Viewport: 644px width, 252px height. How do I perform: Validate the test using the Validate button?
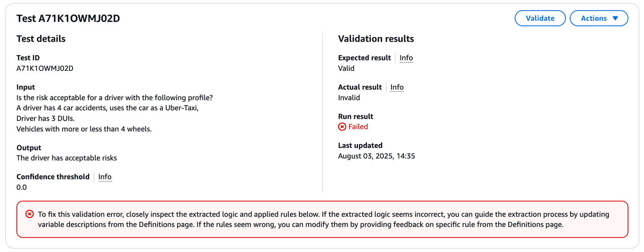[540, 18]
